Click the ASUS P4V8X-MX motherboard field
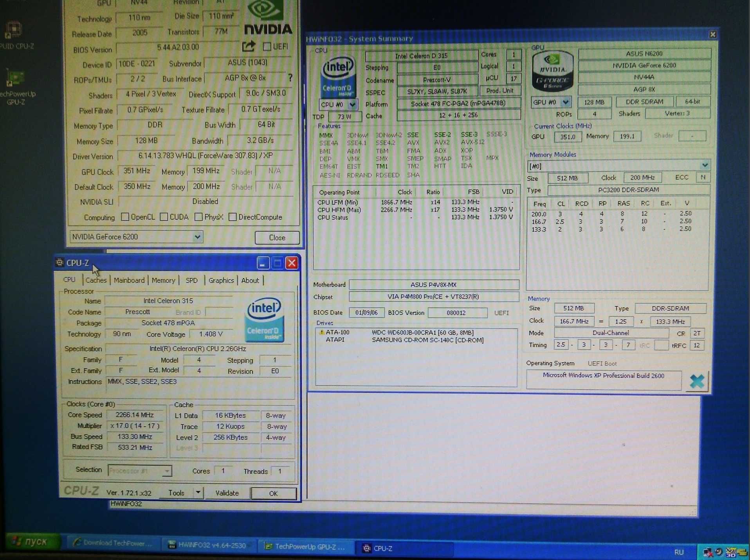 pos(434,285)
